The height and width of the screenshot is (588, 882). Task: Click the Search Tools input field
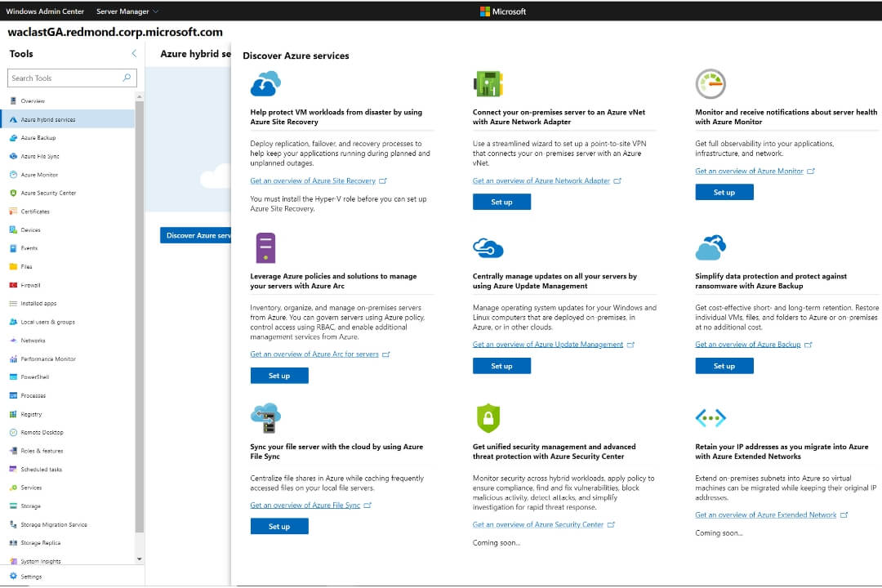pos(64,78)
